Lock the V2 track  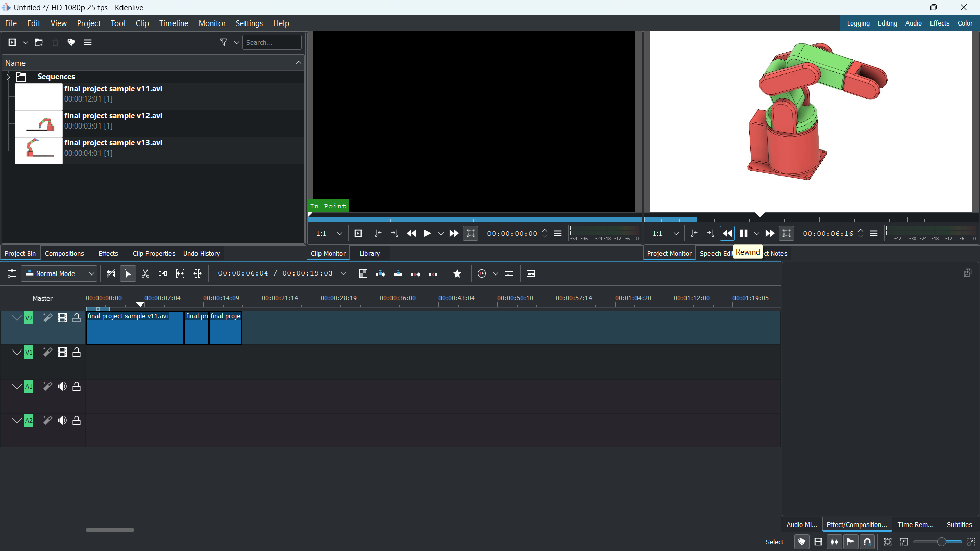pos(77,318)
